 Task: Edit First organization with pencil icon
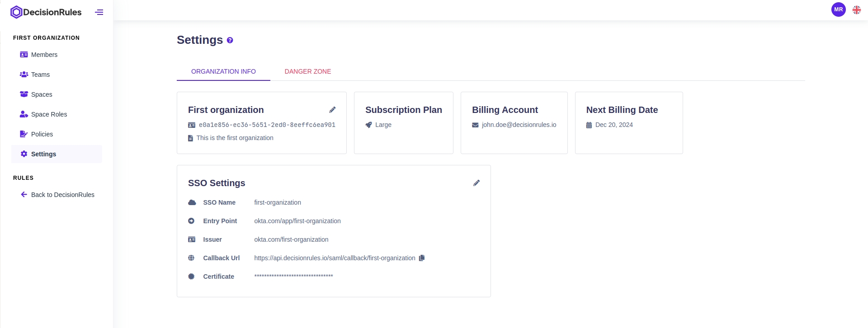(332, 110)
